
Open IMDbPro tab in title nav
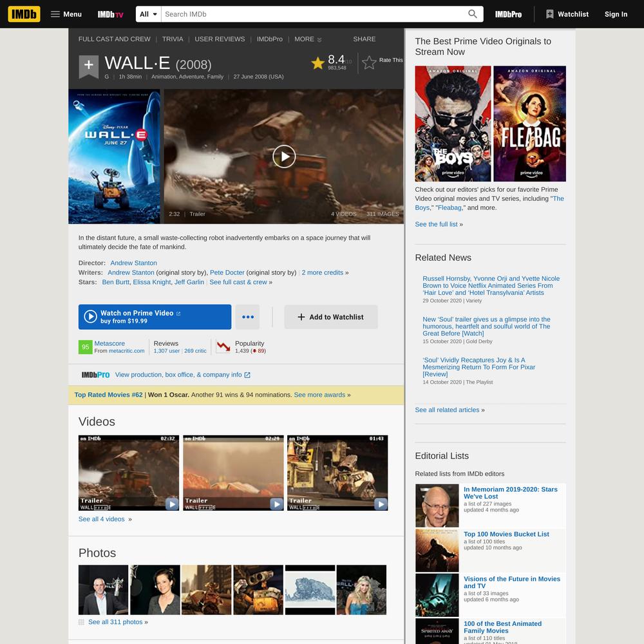pyautogui.click(x=269, y=39)
